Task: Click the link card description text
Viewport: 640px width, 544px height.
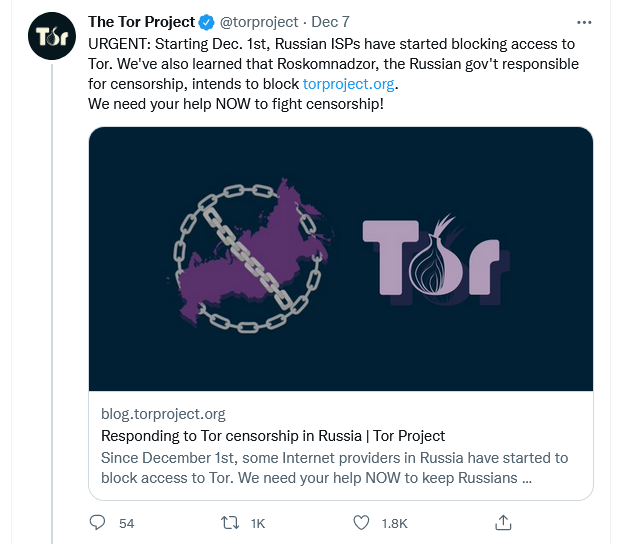Action: 334,467
